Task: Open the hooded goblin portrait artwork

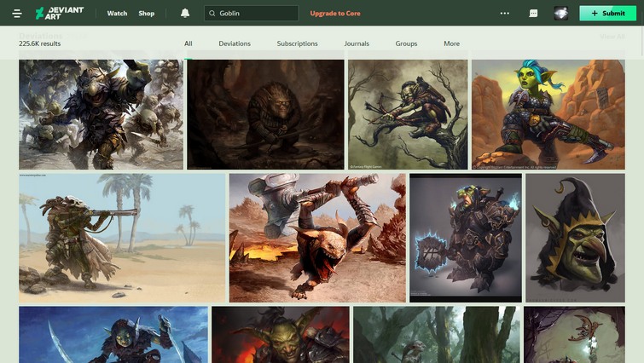Action: click(576, 238)
